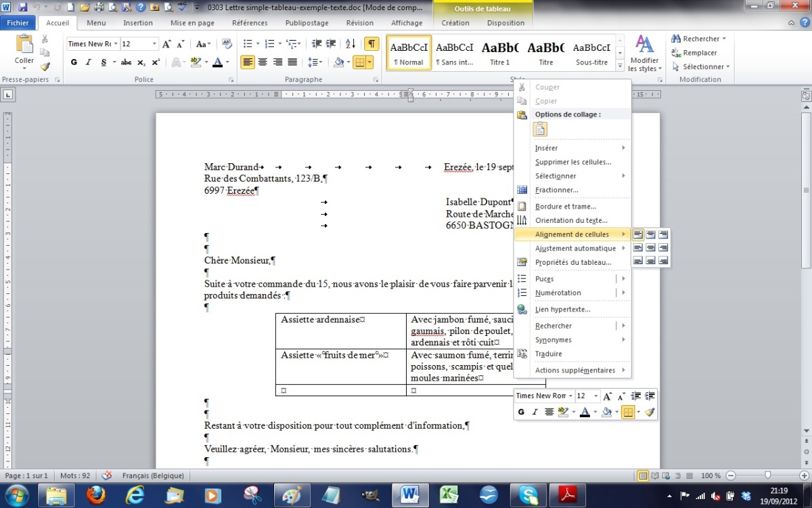Align text right using the ribbon button
812x508 pixels.
(x=277, y=62)
